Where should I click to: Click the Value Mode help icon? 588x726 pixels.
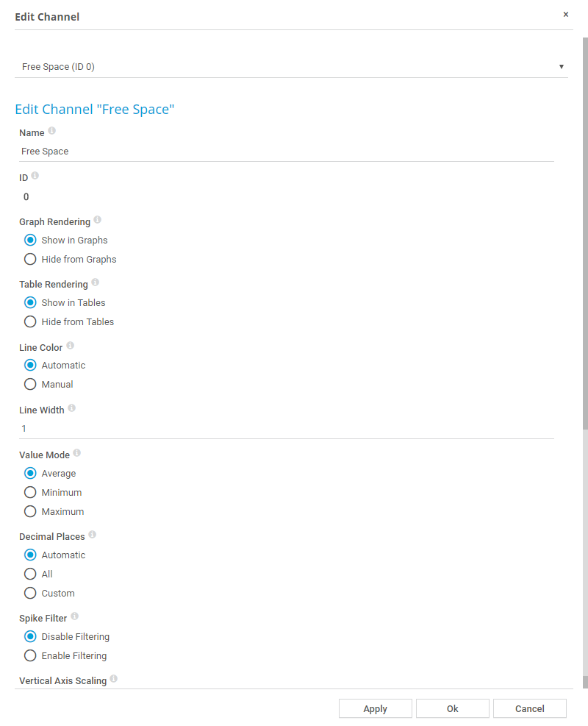pyautogui.click(x=77, y=453)
